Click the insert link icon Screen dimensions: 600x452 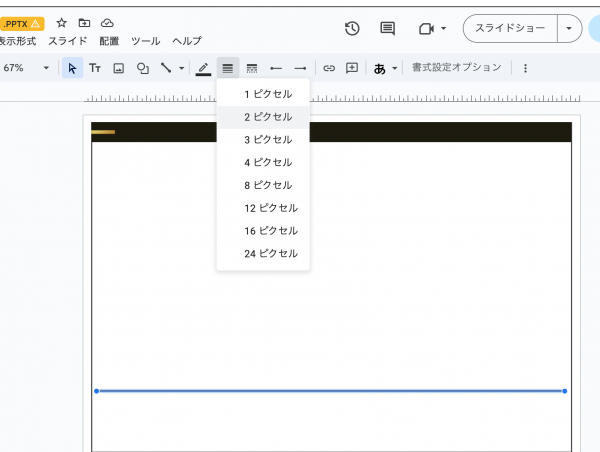coord(328,68)
